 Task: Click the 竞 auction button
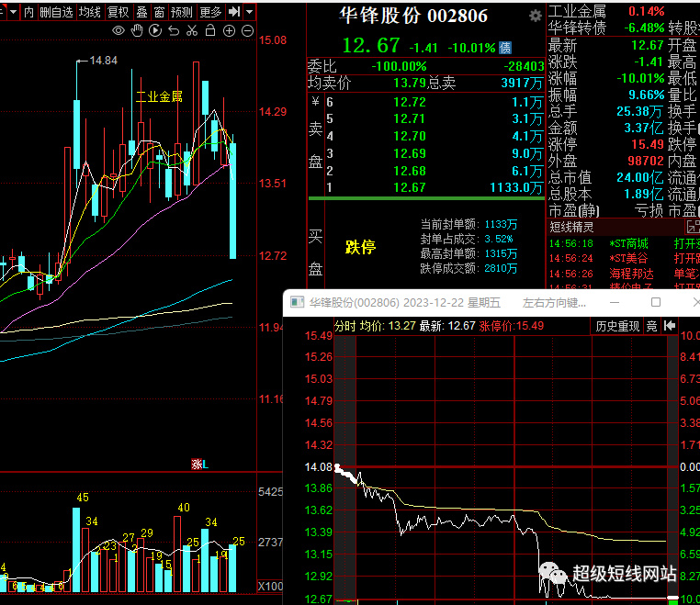[652, 326]
